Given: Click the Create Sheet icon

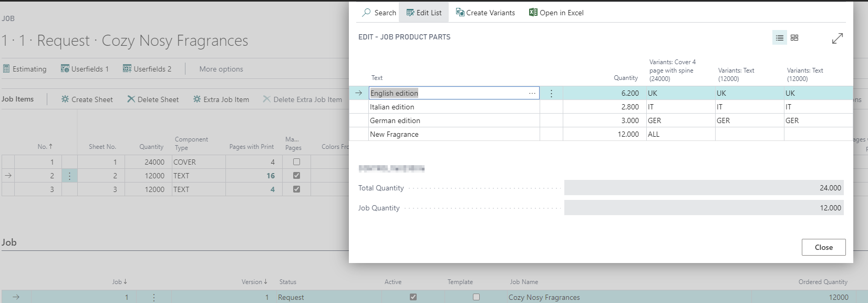Looking at the screenshot, I should pos(65,99).
